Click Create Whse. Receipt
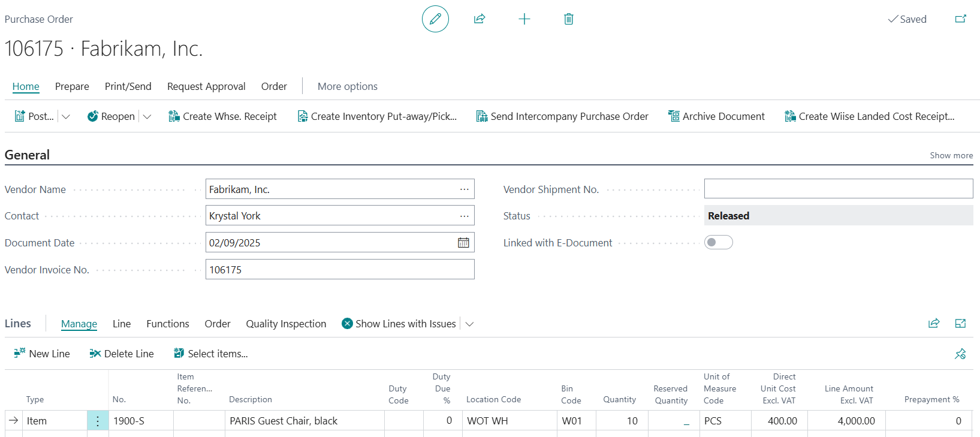This screenshot has height=437, width=980. tap(222, 116)
